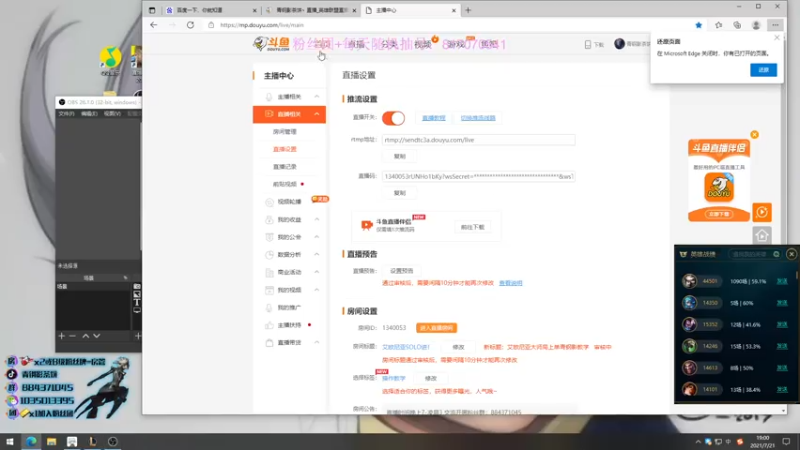Image resolution: width=800 pixels, height=450 pixels.
Task: Expand the 数据分析 sidebar chevron
Action: tap(317, 255)
